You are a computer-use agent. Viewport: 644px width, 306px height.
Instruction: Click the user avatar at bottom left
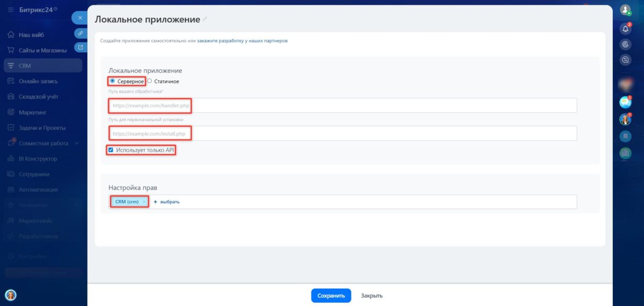pyautogui.click(x=11, y=295)
